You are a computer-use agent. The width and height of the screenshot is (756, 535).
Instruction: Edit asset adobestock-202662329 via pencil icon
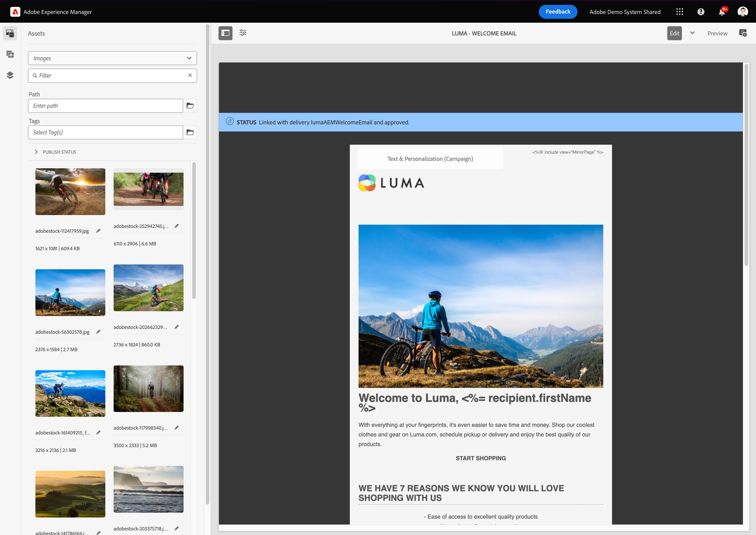click(177, 327)
